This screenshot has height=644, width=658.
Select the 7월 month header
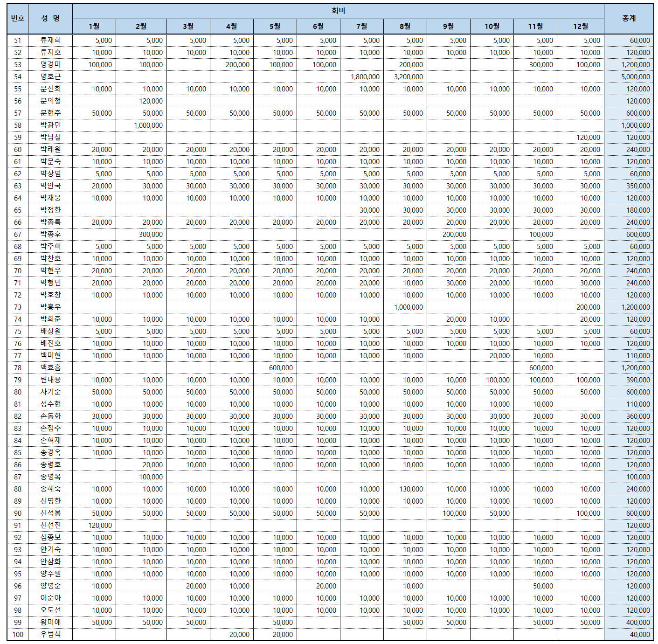coord(362,27)
